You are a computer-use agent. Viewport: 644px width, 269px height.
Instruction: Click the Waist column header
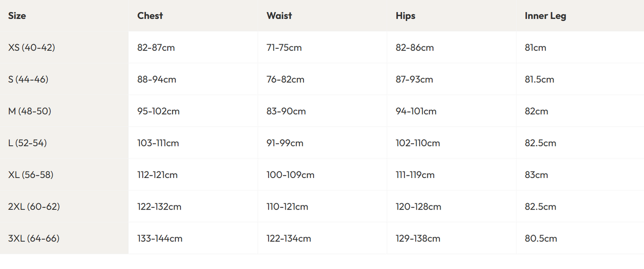pyautogui.click(x=279, y=16)
